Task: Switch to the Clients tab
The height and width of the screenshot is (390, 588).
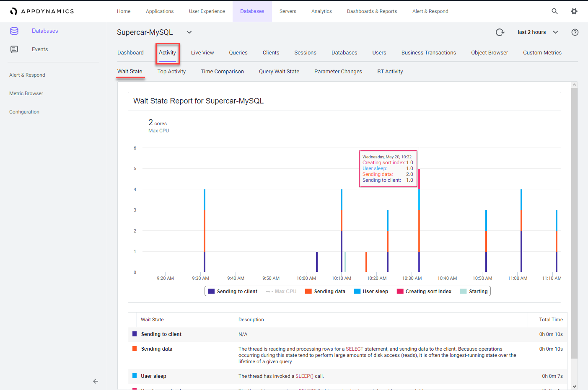Action: pos(271,53)
